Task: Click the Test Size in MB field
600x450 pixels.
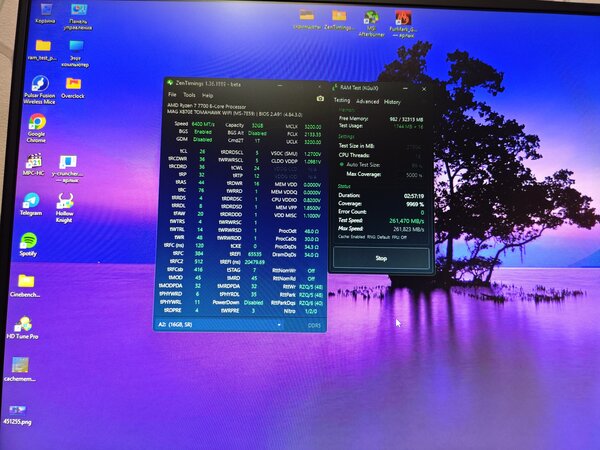Action: pos(412,147)
